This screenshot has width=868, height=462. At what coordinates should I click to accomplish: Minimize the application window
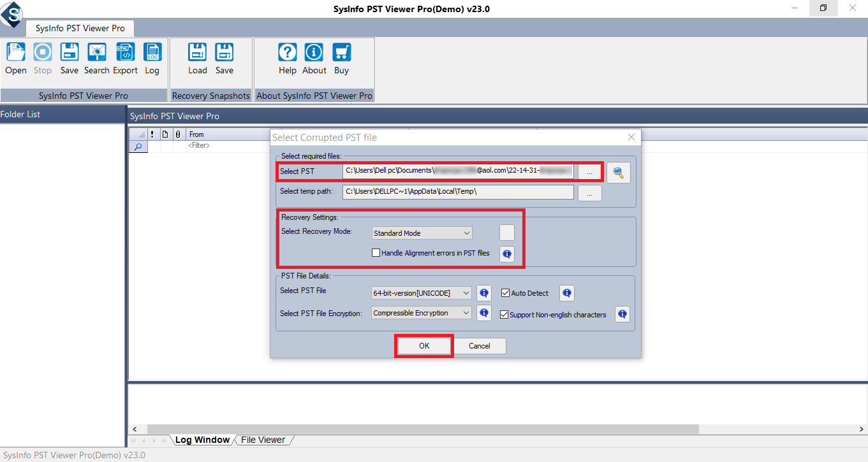click(794, 8)
